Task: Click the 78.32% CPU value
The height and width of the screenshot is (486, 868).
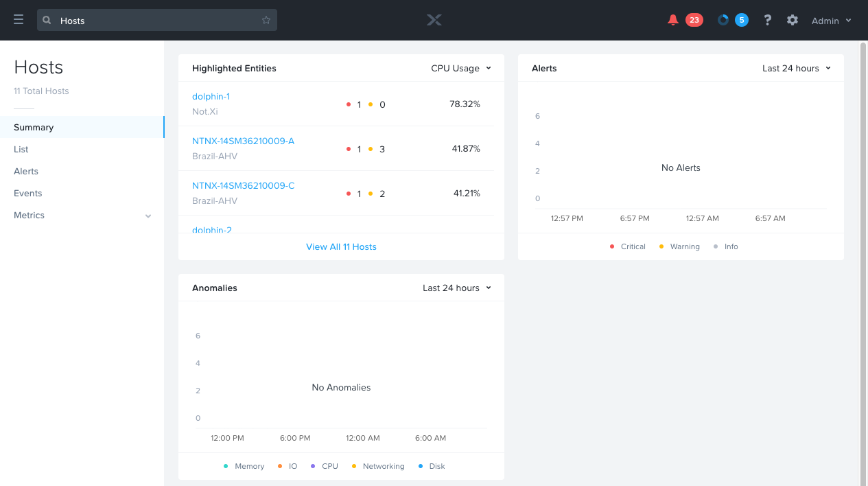Action: 465,104
